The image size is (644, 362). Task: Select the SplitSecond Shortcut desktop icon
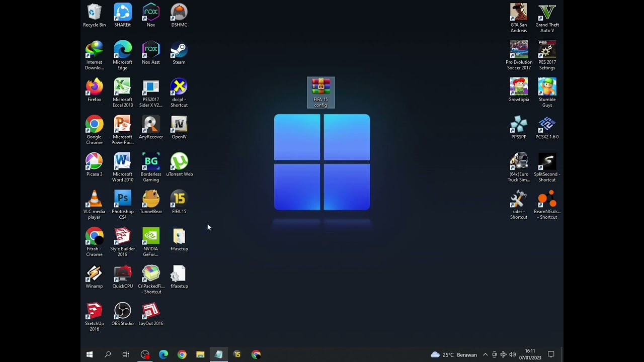pos(547,167)
